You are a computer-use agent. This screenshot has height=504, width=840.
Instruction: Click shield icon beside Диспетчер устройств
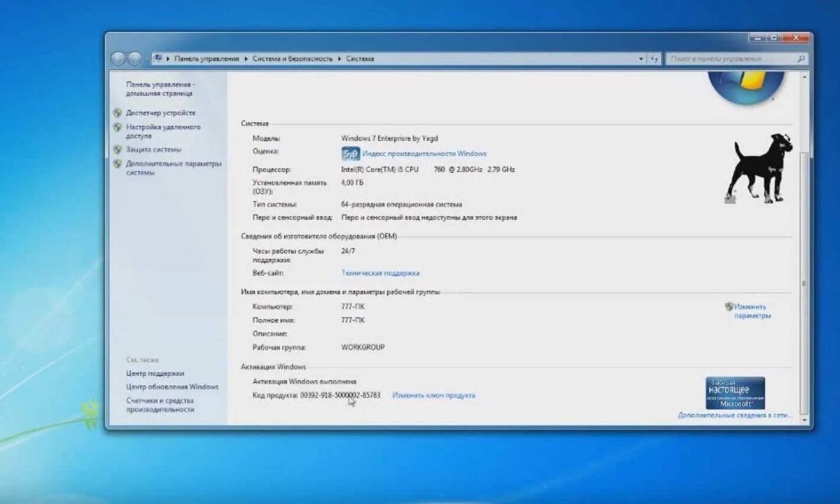click(x=118, y=112)
